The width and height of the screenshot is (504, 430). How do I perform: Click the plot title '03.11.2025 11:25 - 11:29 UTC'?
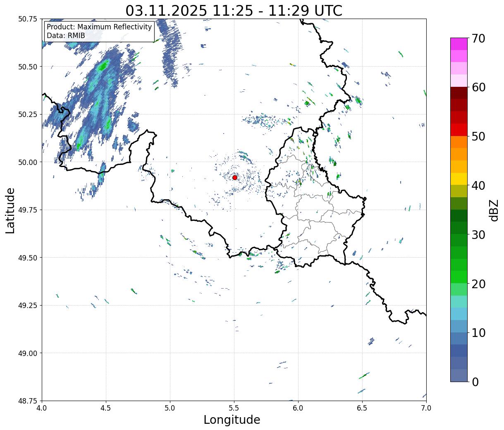(x=234, y=10)
